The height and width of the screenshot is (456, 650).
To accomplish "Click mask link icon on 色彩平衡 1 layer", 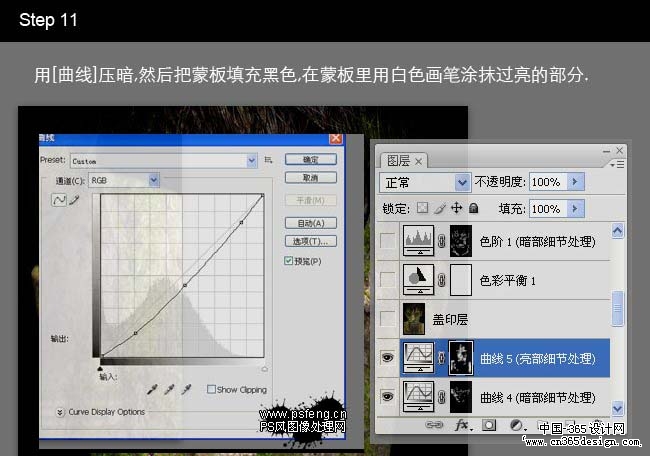I will 441,280.
